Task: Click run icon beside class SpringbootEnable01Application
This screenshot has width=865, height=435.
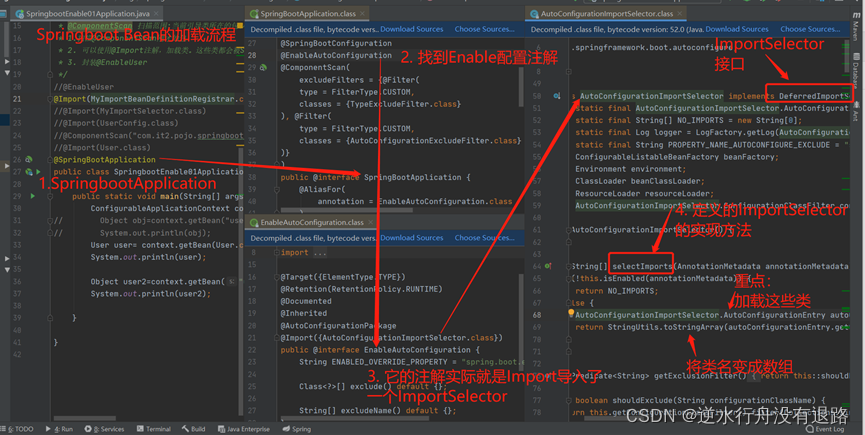Action: tap(38, 172)
